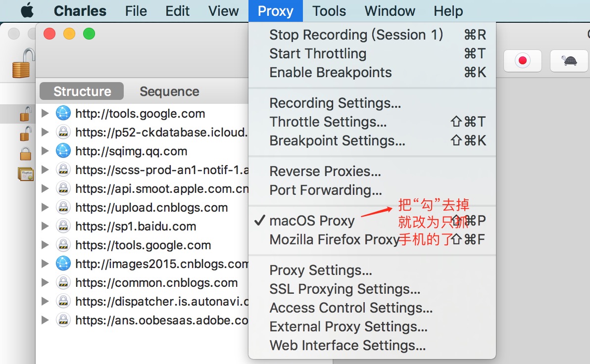Click lock icon for https://ans.oobesaas.adobe
Image resolution: width=590 pixels, height=364 pixels.
63,320
